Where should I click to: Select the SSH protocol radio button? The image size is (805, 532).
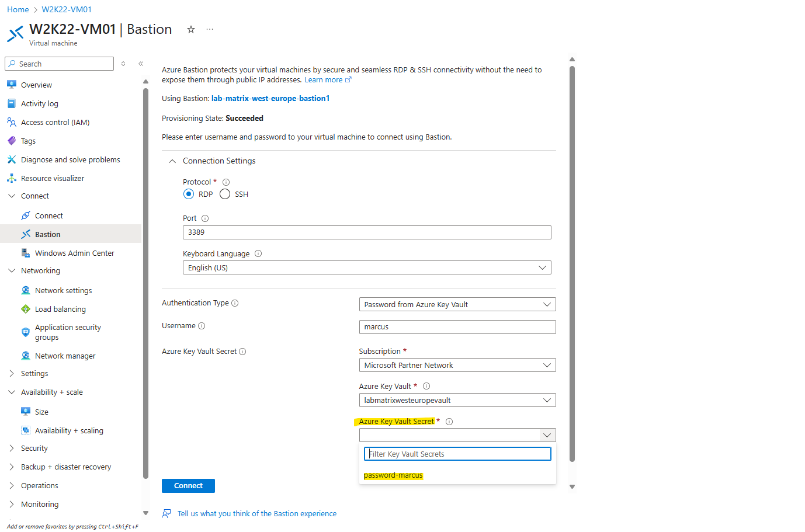click(x=225, y=194)
